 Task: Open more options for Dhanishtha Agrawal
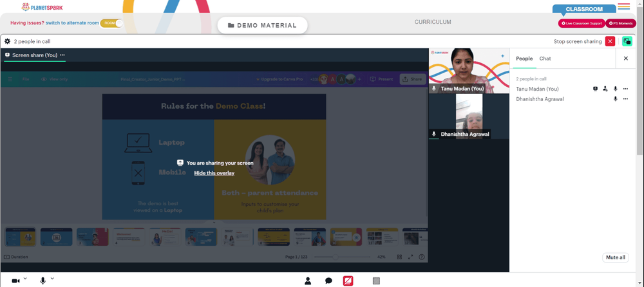point(625,99)
